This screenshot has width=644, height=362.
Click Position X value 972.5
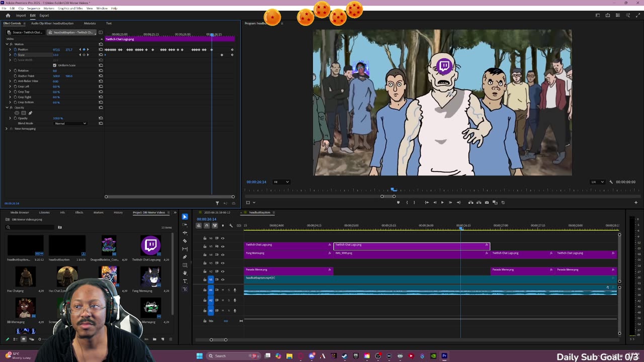coord(56,50)
